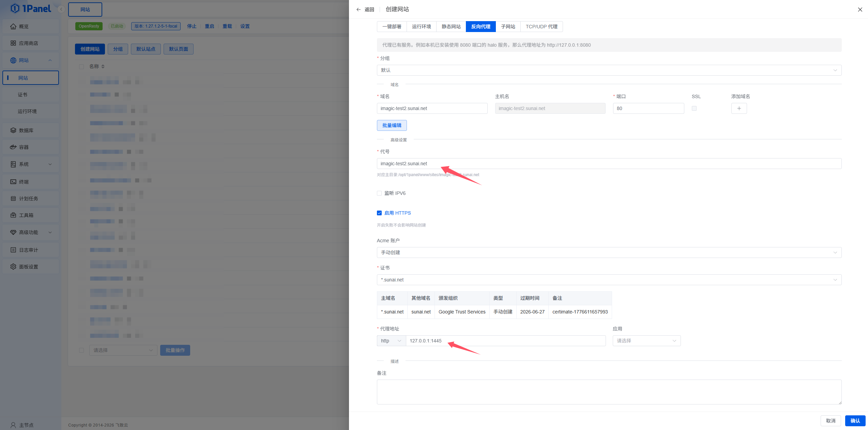Screen dimensions: 868x430
Task: Open the 分组 dropdown showing 默认
Action: [x=609, y=70]
